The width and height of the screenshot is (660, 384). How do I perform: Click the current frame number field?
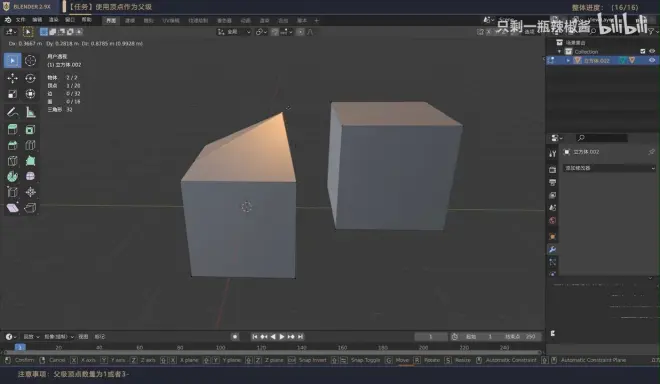click(x=431, y=337)
